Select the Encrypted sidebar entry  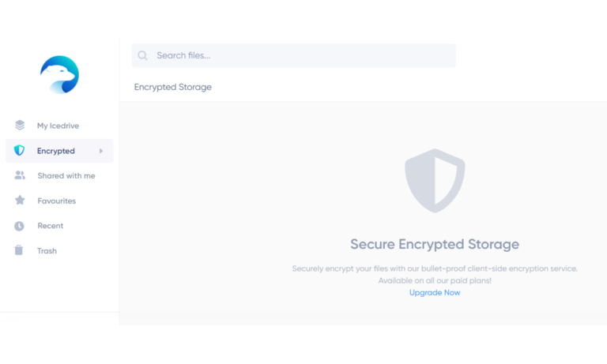pos(59,151)
